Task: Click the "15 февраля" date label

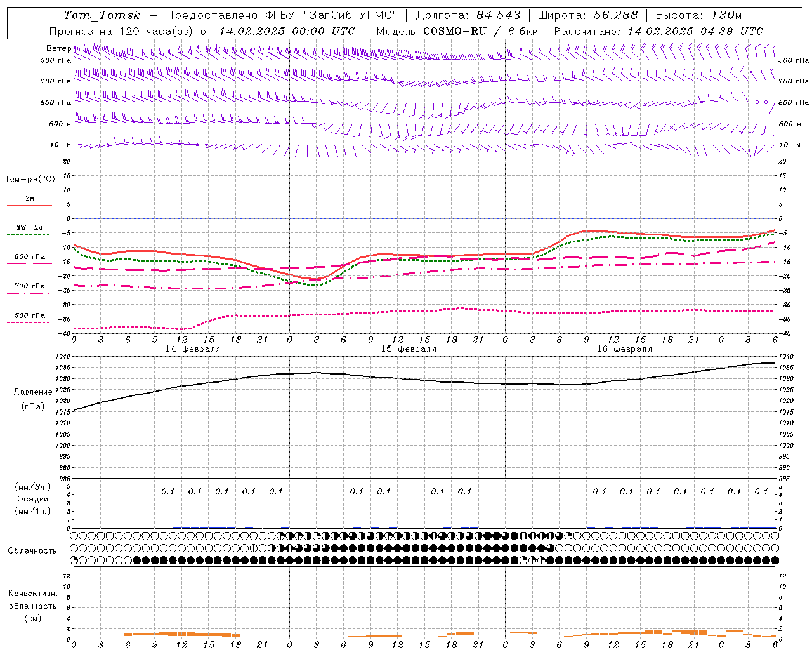Action: point(409,349)
